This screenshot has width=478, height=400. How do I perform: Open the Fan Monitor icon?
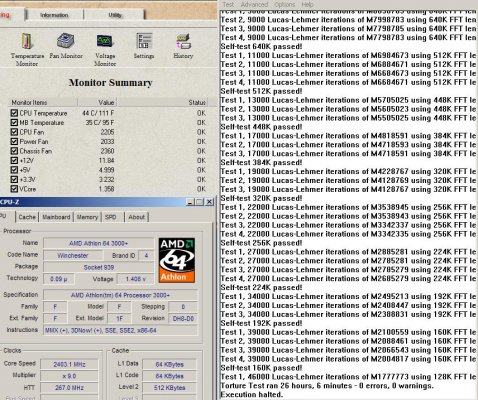66,46
